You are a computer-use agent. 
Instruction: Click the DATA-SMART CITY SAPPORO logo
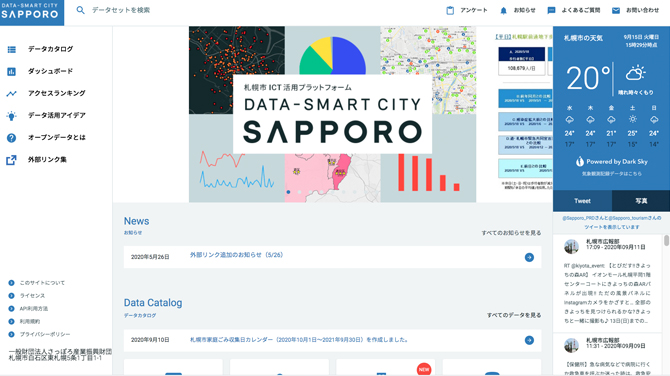[32, 12]
